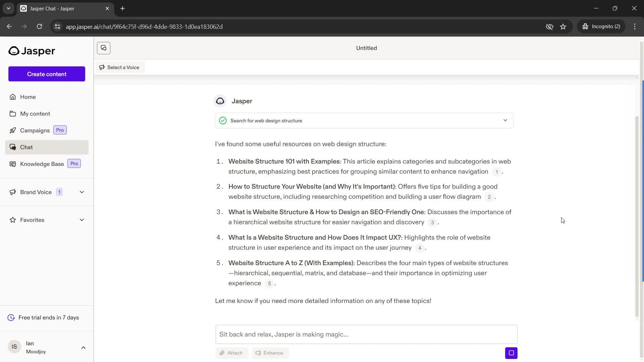Click the Favorites star icon

(13, 220)
